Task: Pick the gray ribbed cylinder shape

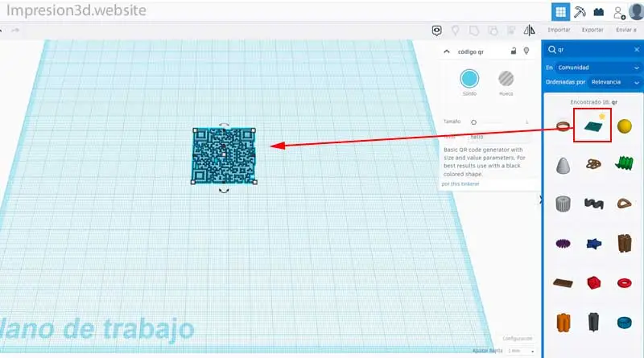Action: click(x=563, y=204)
